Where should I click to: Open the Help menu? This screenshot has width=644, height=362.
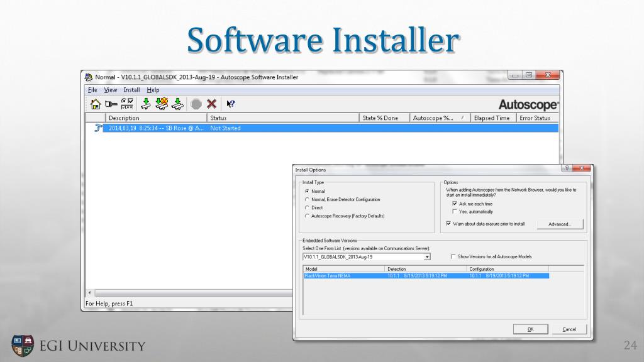[153, 90]
